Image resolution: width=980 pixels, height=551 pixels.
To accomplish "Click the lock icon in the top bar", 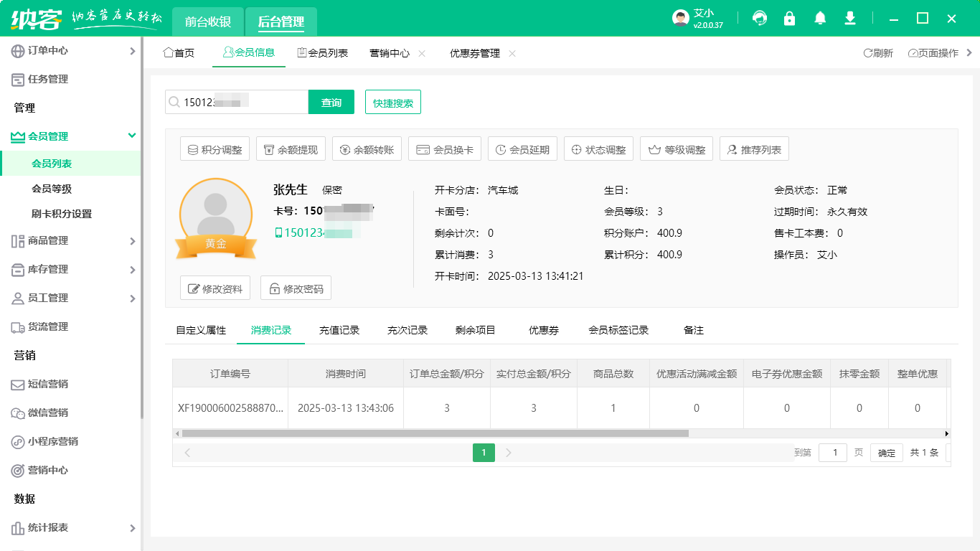I will pyautogui.click(x=789, y=18).
